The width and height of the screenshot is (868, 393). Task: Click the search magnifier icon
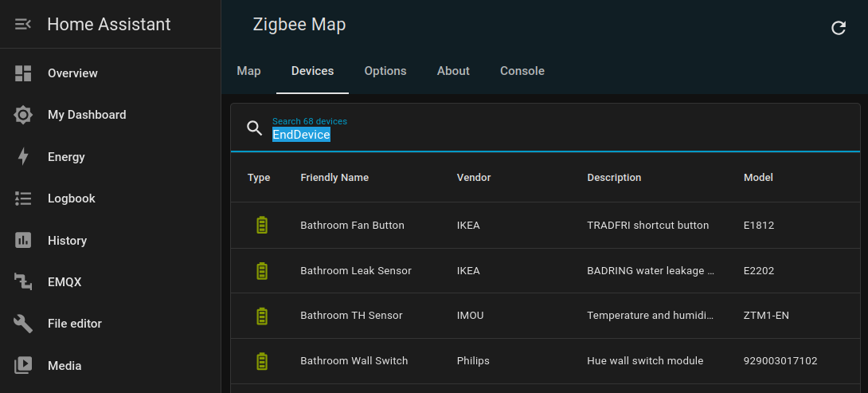[x=254, y=128]
